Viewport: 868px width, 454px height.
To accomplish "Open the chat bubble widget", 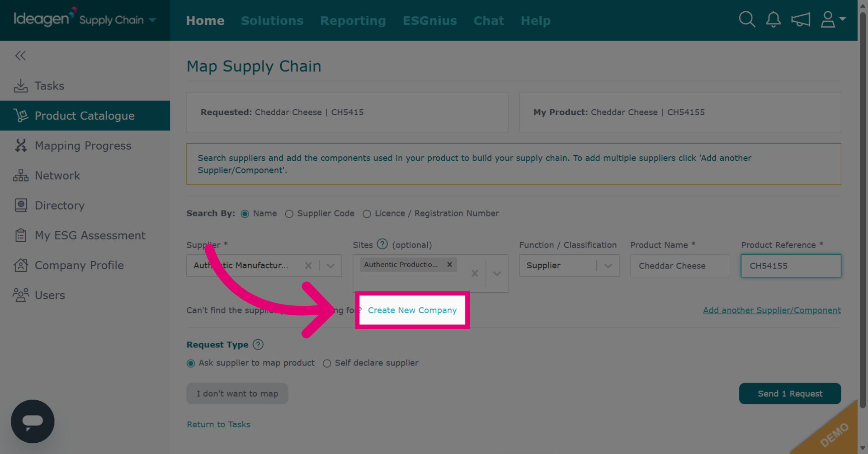I will (x=33, y=421).
